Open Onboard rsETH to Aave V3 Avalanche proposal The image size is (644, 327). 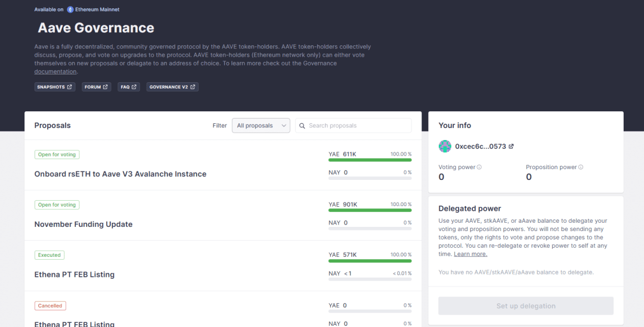[120, 174]
